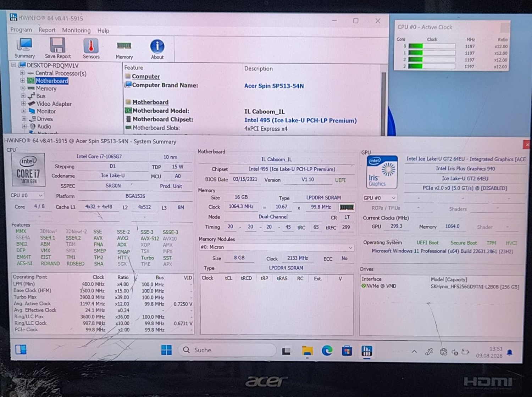Open the Report menu

[47, 30]
